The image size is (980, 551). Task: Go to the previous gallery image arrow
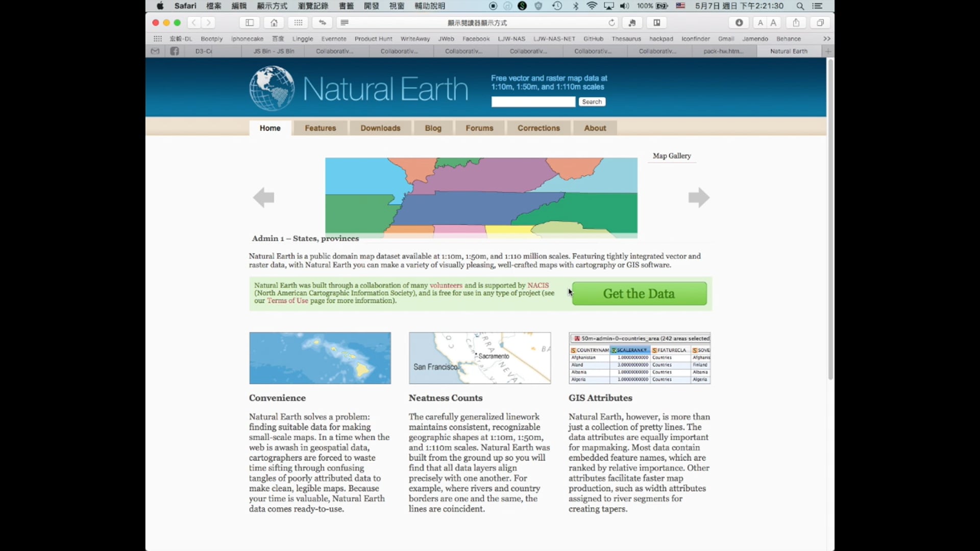click(263, 197)
